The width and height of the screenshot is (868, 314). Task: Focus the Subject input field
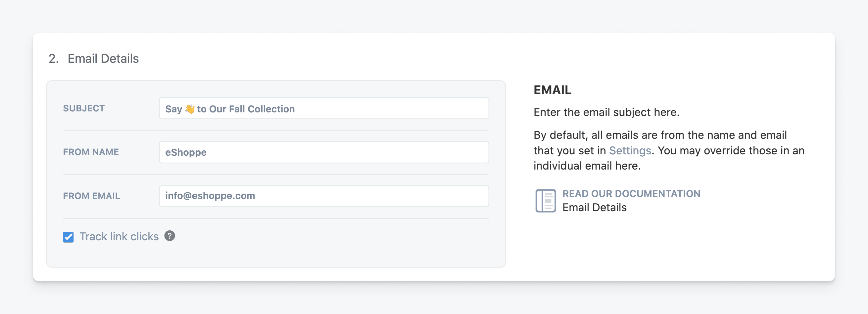[x=324, y=108]
